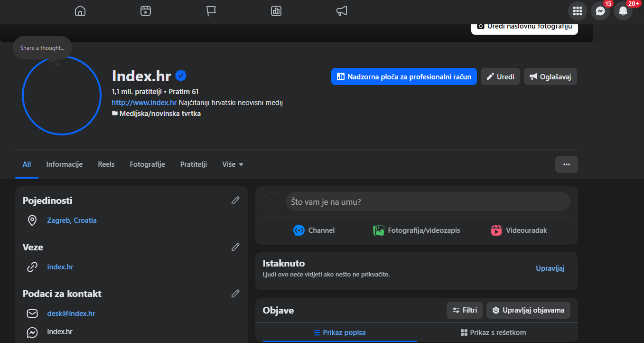Image resolution: width=644 pixels, height=343 pixels.
Task: Click the Share a thought bubble
Action: point(42,48)
